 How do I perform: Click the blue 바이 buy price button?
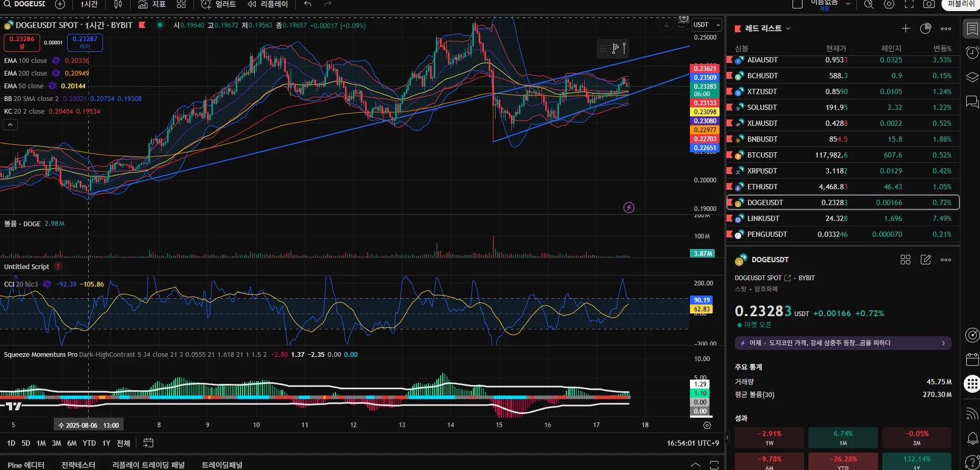coord(85,42)
